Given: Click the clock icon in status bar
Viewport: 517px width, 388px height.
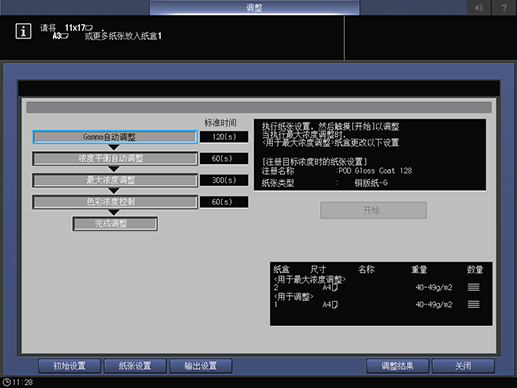Looking at the screenshot, I should pos(6,382).
